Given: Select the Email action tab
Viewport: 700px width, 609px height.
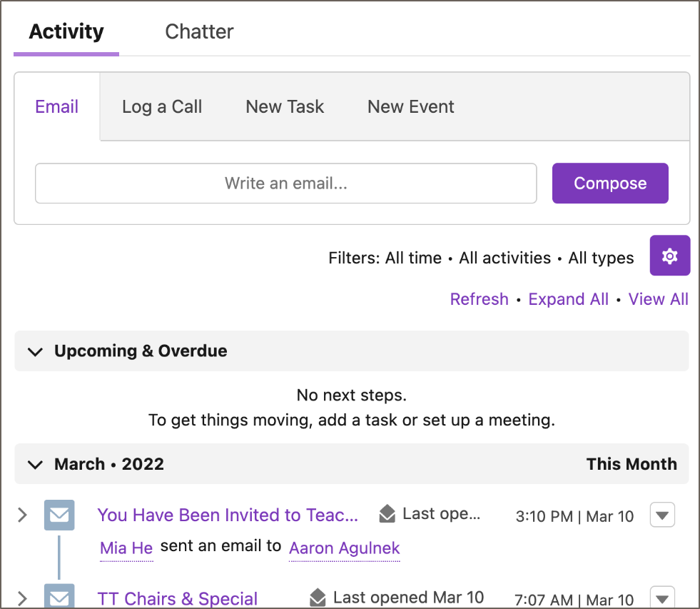Looking at the screenshot, I should click(56, 107).
